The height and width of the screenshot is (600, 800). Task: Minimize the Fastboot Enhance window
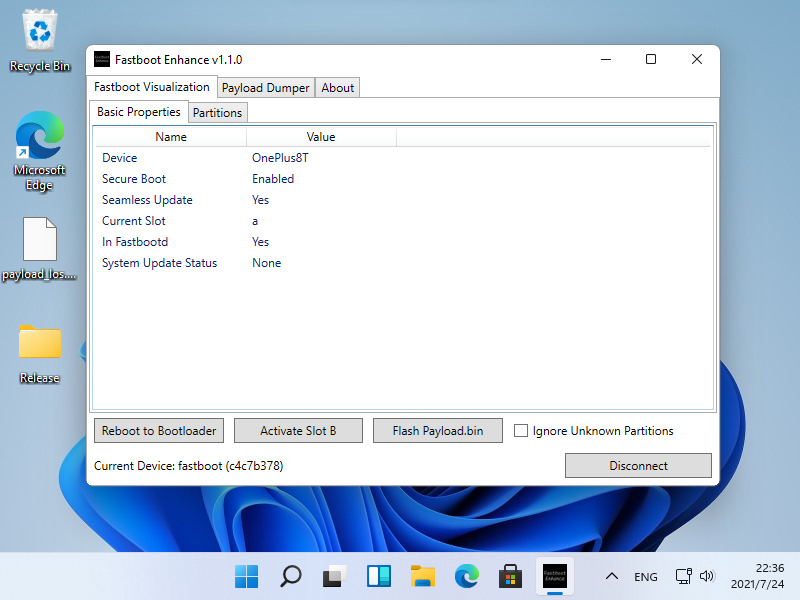pyautogui.click(x=606, y=59)
